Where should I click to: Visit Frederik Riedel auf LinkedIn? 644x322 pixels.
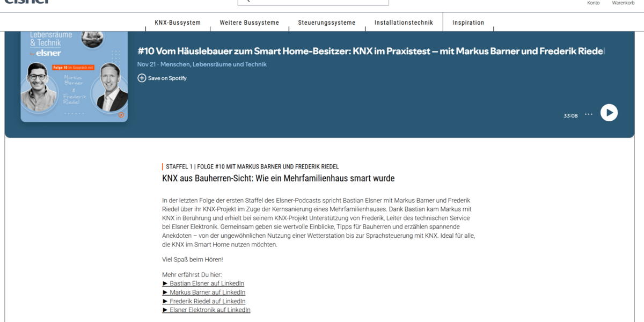coord(204,301)
